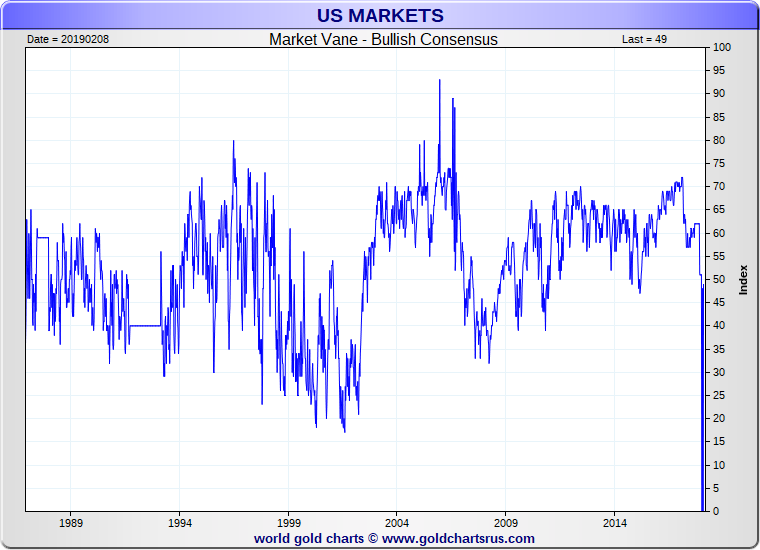760x550 pixels.
Task: Click the 100 y-axis tick label
Action: pyautogui.click(x=722, y=47)
